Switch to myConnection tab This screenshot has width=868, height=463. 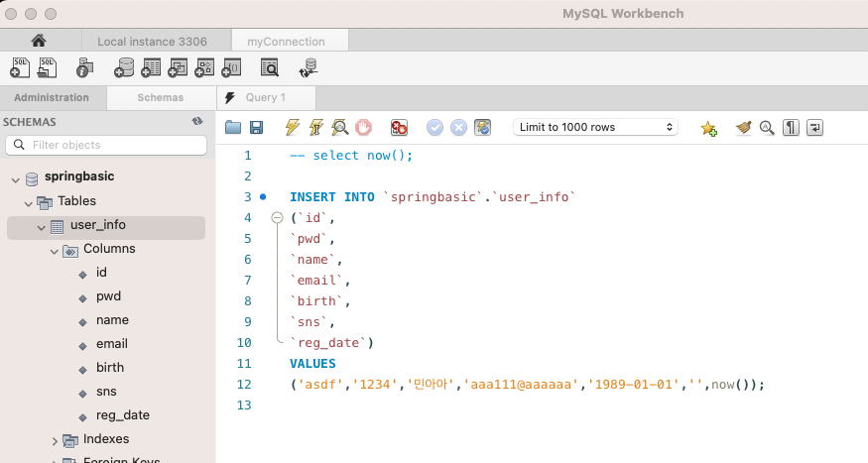pos(287,42)
